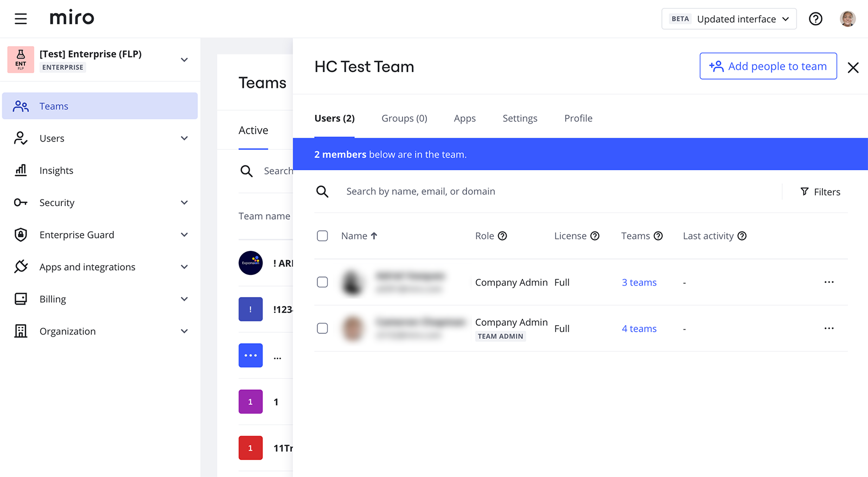
Task: Switch to the Groups (0) tab
Action: click(404, 118)
